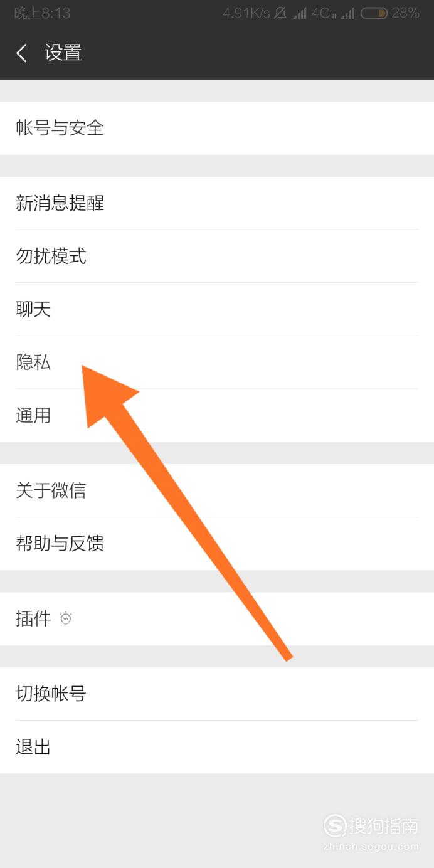
Task: Open the 插件 entry
Action: [217, 619]
